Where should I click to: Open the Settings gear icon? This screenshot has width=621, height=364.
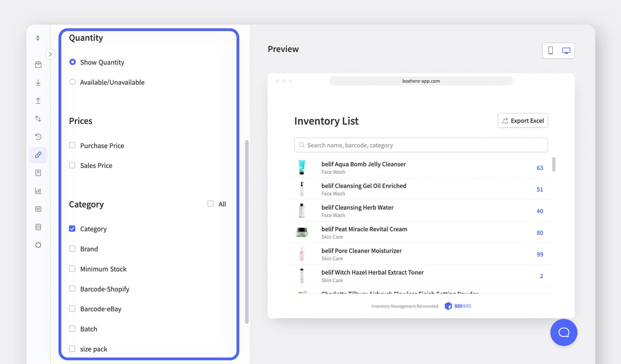click(38, 245)
